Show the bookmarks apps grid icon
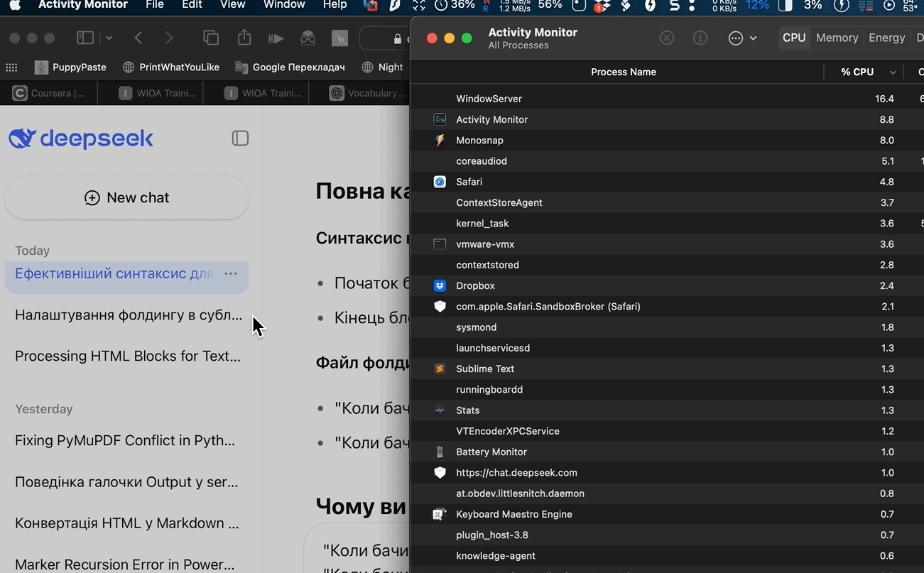 [11, 67]
